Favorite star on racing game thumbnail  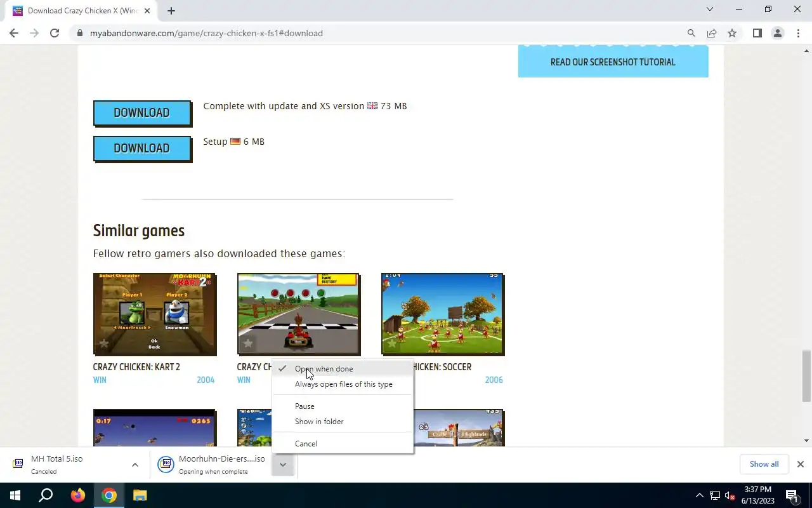pos(248,344)
